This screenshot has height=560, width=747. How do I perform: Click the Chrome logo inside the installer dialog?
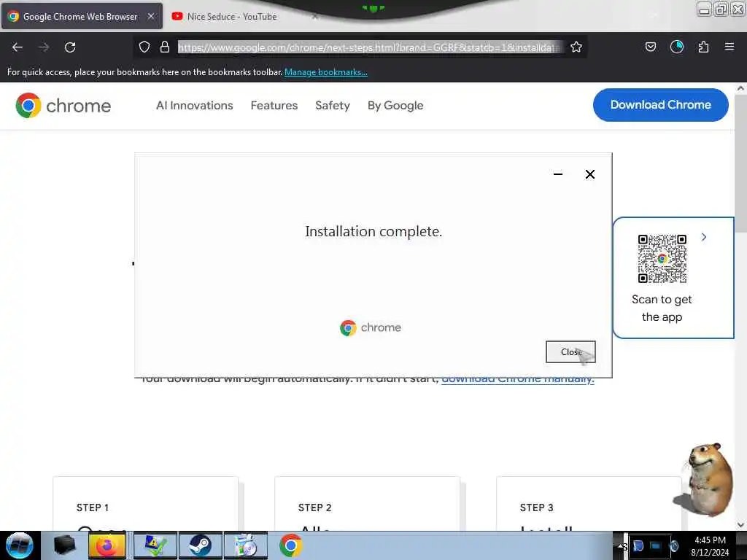(370, 327)
